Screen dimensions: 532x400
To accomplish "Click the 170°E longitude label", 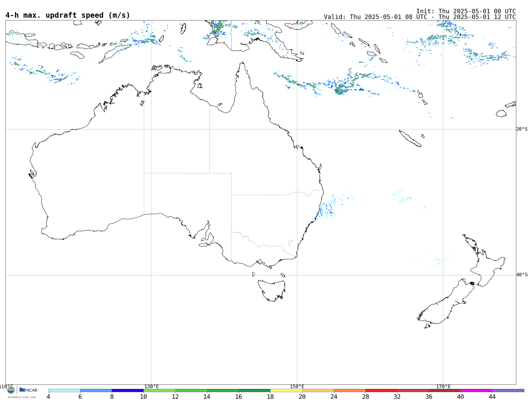I will click(x=443, y=386).
